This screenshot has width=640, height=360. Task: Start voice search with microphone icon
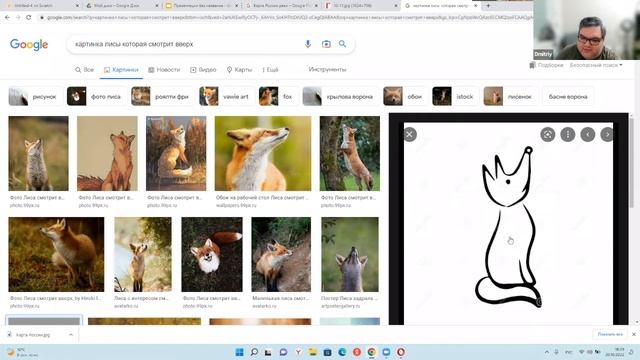[308, 44]
